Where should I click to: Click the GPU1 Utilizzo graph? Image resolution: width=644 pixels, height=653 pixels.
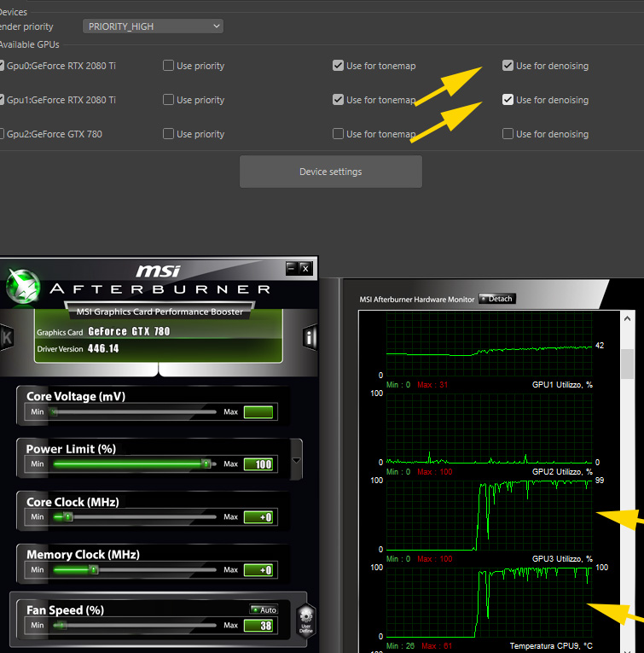coord(489,429)
